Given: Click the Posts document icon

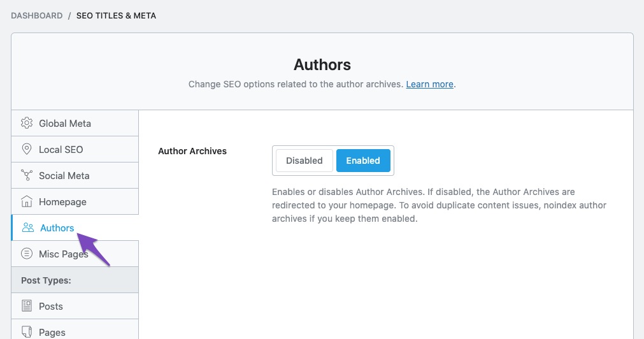Looking at the screenshot, I should (27, 306).
